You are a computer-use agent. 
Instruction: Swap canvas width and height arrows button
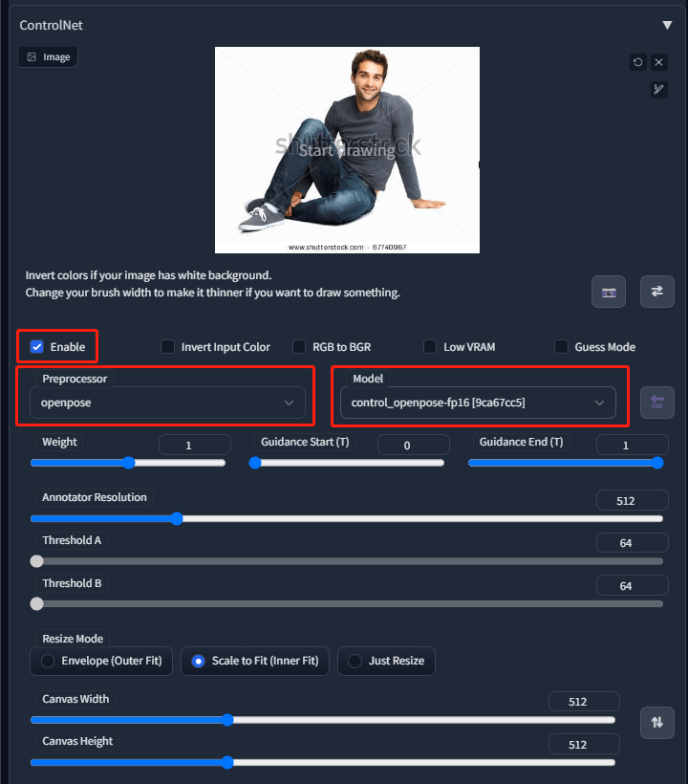[657, 723]
